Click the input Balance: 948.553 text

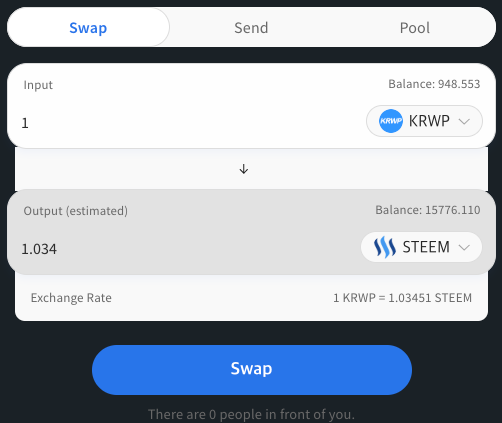pos(434,84)
